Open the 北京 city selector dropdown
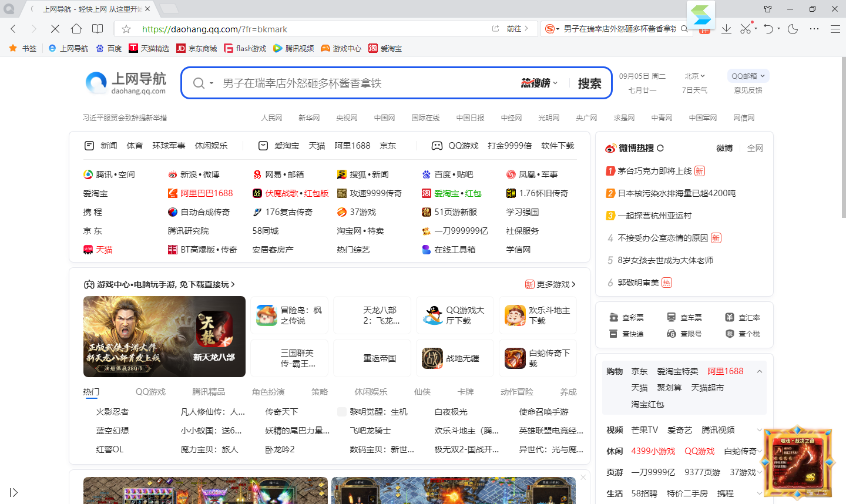The image size is (846, 504). point(694,75)
